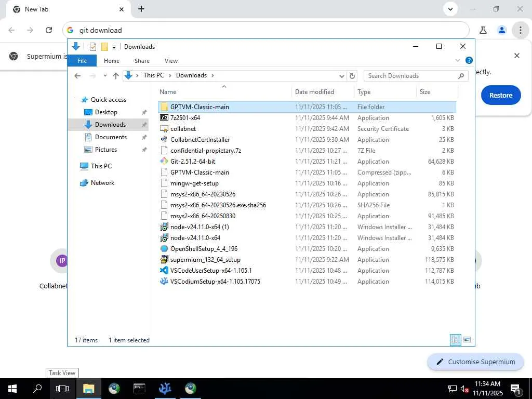Switch to details view layout icon

pos(455,340)
